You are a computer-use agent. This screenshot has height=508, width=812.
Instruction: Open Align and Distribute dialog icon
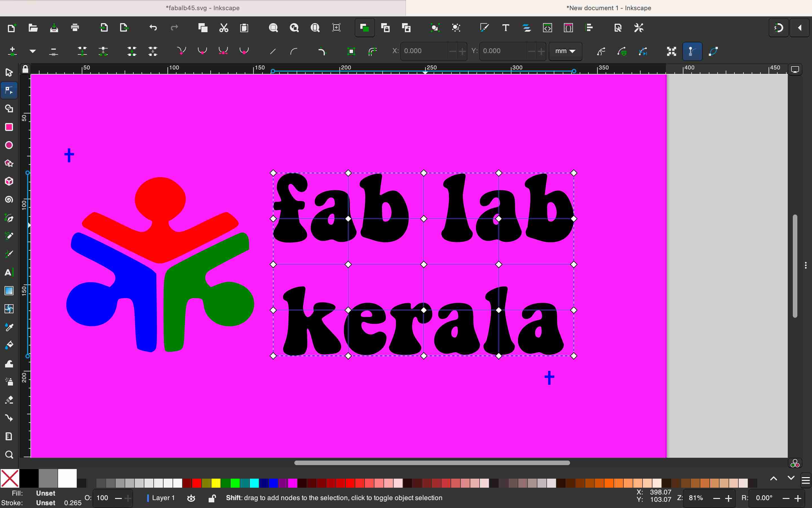[590, 28]
